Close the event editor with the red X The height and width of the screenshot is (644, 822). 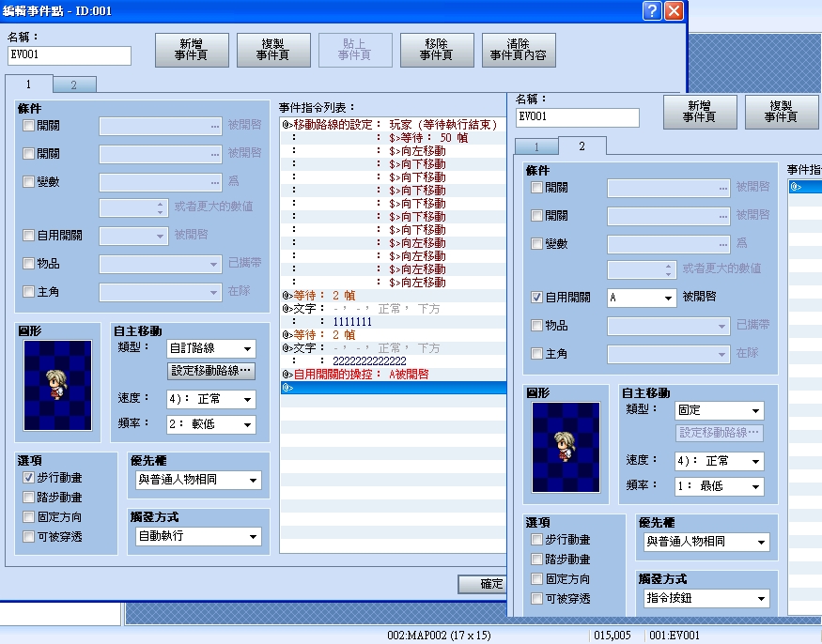point(674,10)
